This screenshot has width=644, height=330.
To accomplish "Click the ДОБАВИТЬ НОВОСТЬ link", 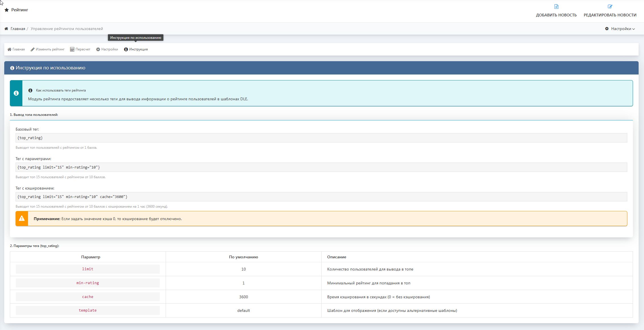I will (x=556, y=15).
